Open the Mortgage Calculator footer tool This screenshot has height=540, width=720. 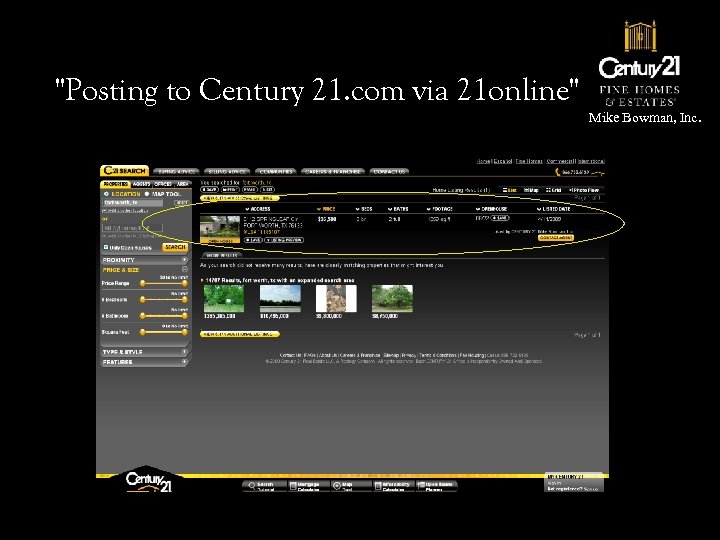click(309, 487)
